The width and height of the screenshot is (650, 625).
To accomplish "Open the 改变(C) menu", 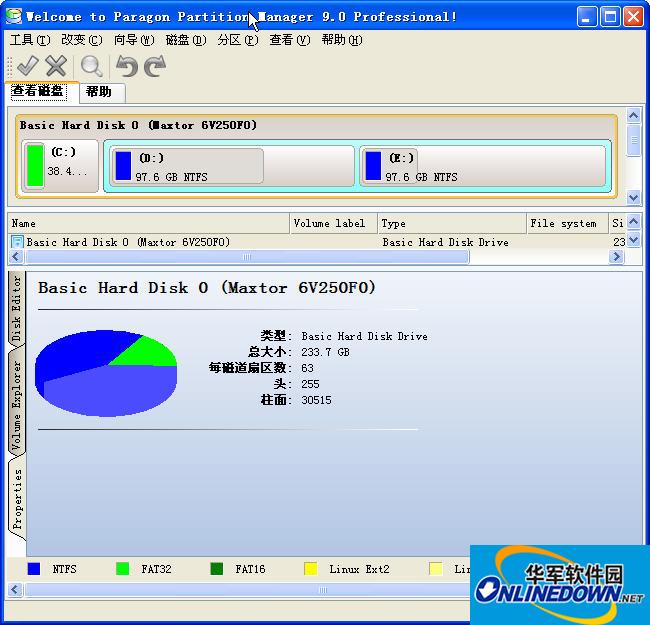I will tap(82, 40).
